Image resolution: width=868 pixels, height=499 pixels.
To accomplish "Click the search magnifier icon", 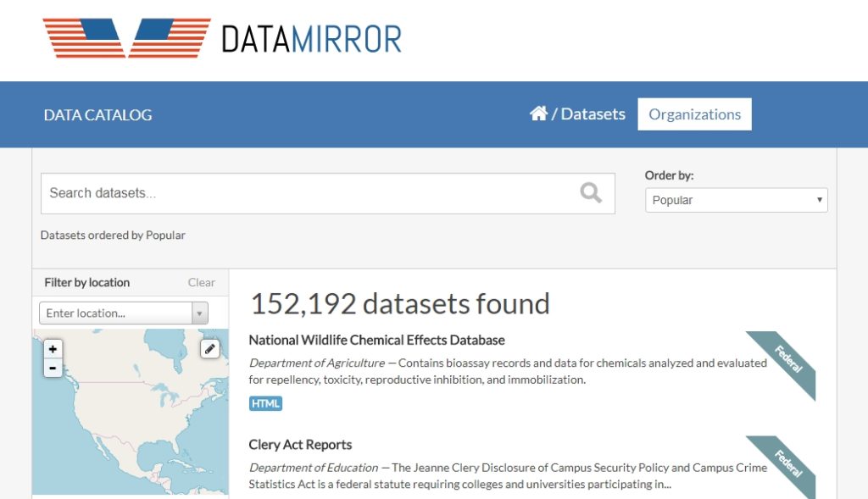I will tap(589, 193).
